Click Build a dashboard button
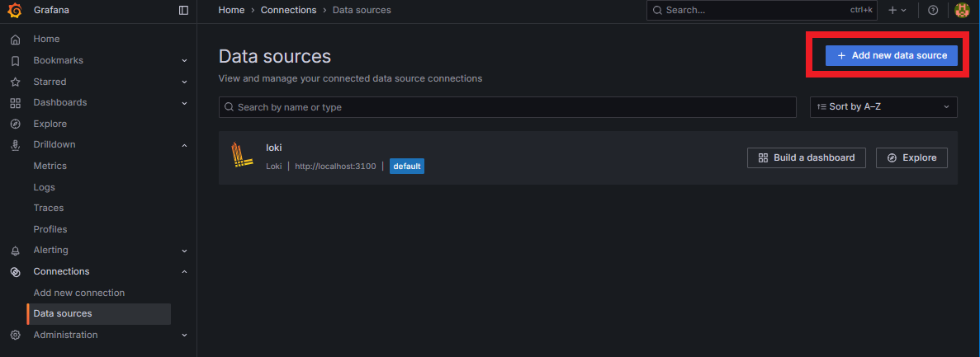 [806, 157]
